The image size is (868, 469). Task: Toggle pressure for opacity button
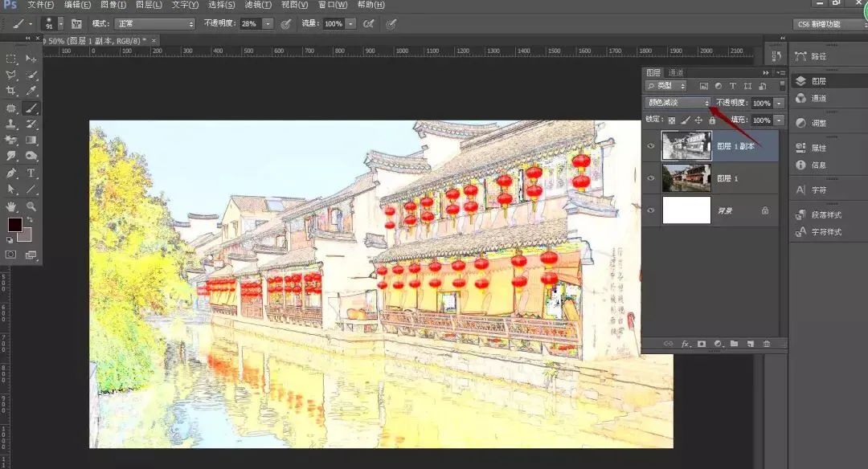pyautogui.click(x=285, y=24)
